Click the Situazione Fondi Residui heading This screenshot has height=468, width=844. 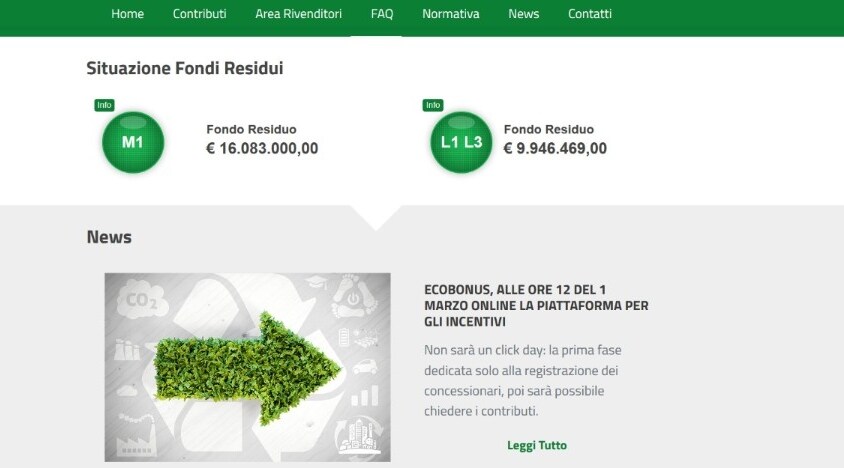184,68
